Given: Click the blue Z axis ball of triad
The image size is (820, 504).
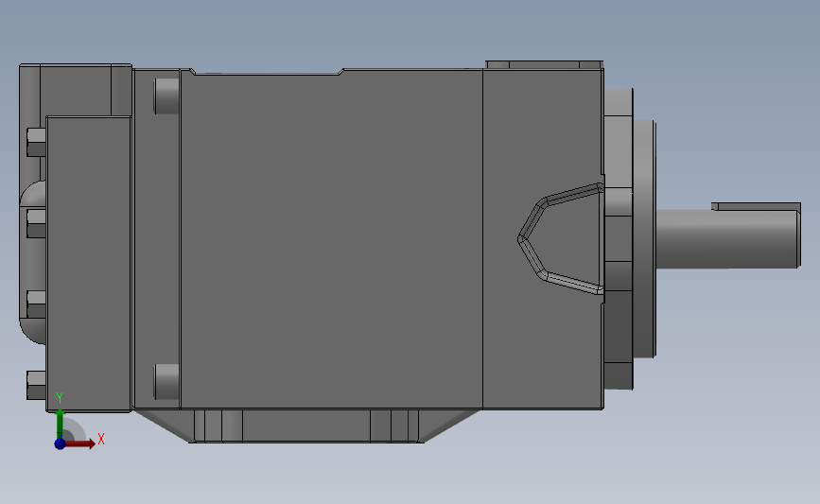Looking at the screenshot, I should pos(60,443).
